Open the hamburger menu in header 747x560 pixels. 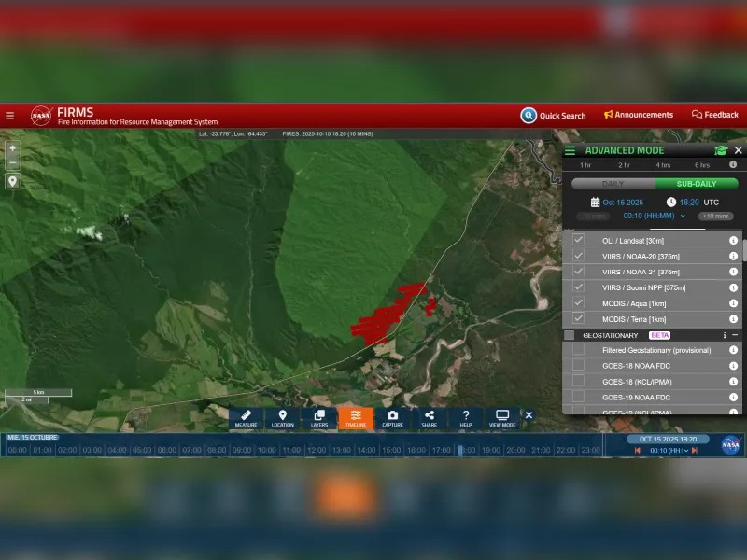tap(9, 116)
